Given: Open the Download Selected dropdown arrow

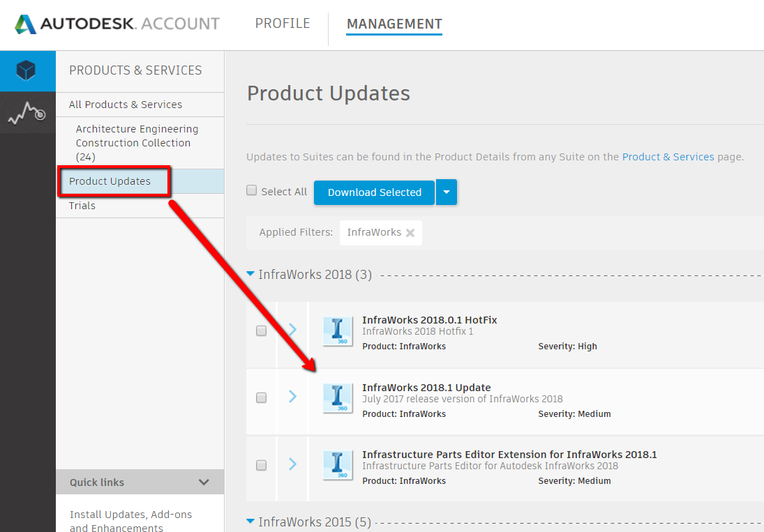Looking at the screenshot, I should tap(447, 192).
